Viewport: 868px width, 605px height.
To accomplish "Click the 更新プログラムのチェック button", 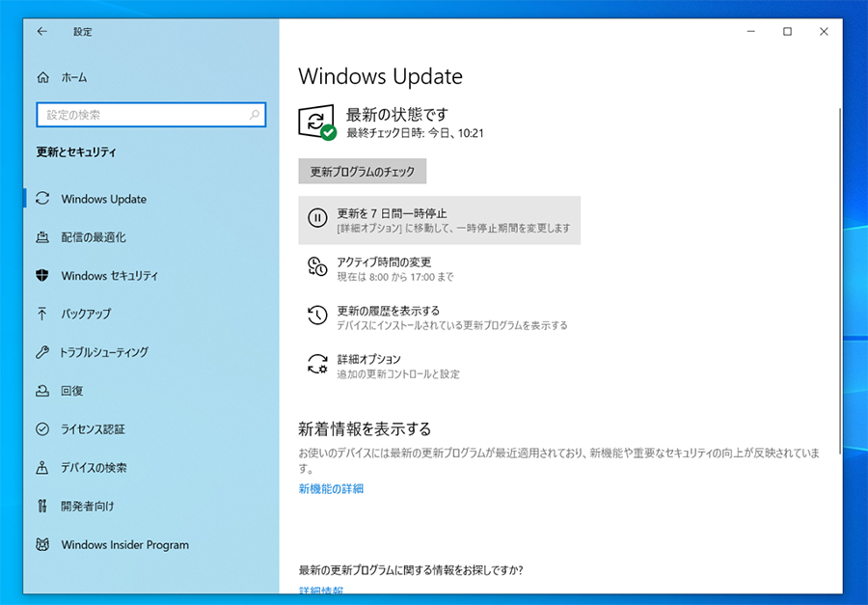I will (362, 171).
